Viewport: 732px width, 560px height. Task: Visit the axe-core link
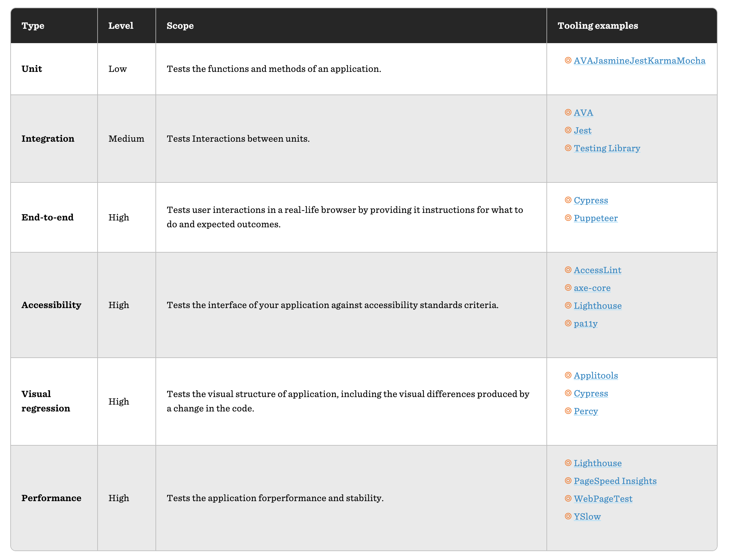[x=592, y=288]
